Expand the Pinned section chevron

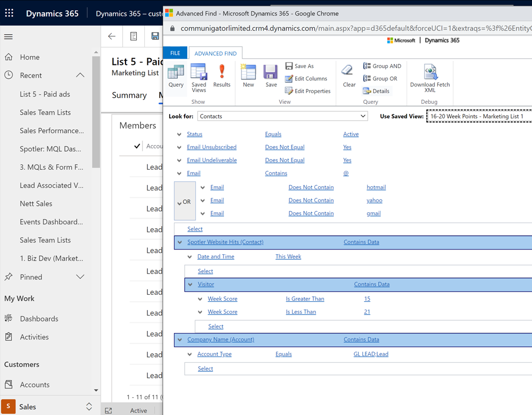[x=80, y=277]
